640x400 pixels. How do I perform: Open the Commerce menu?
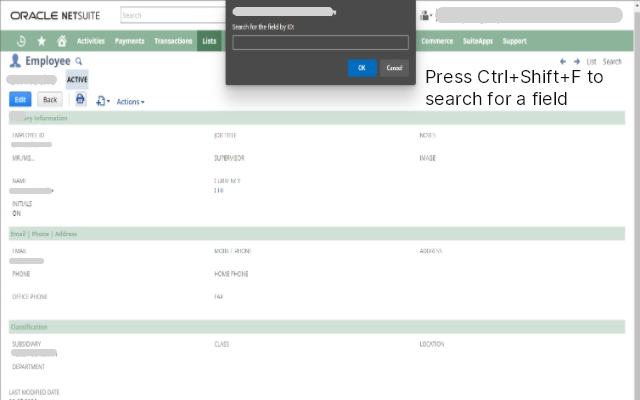tap(437, 41)
